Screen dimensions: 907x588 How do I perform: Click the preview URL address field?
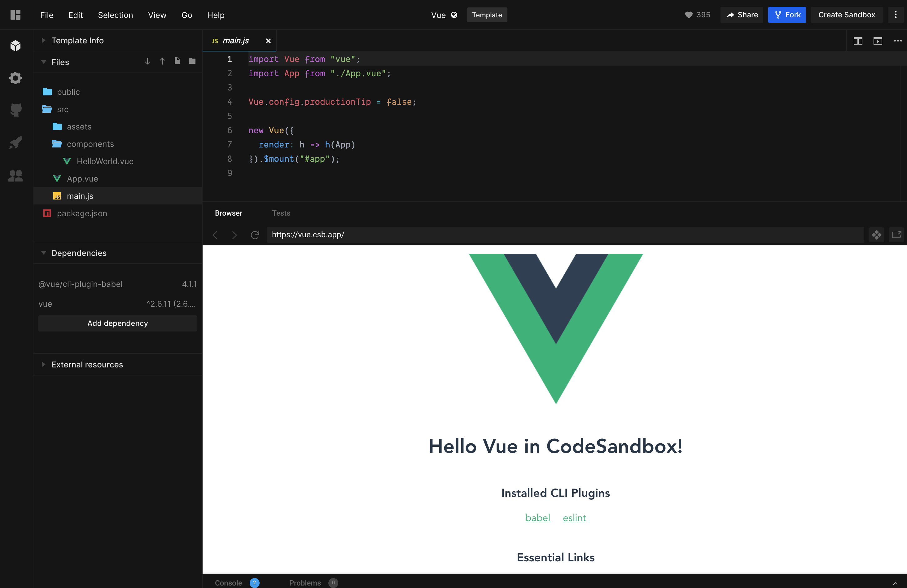point(566,235)
